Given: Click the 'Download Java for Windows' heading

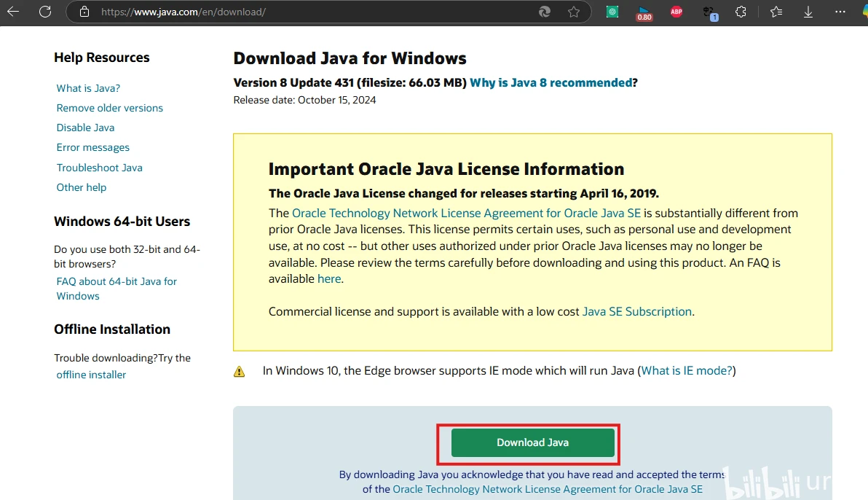Looking at the screenshot, I should pyautogui.click(x=350, y=58).
